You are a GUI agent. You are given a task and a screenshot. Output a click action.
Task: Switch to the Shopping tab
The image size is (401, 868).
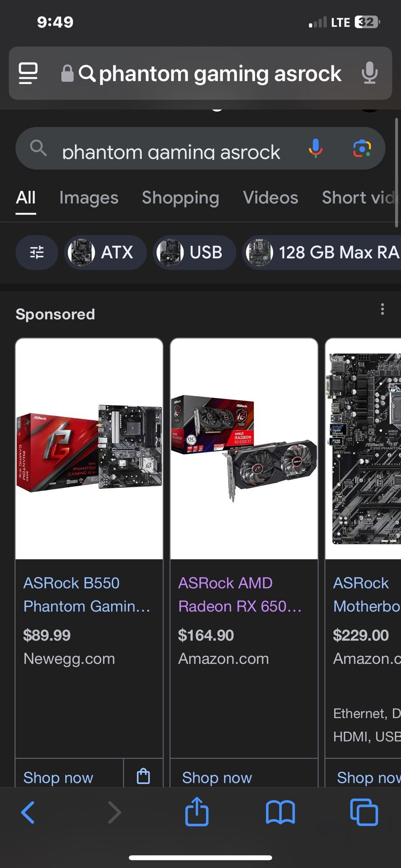coord(180,198)
